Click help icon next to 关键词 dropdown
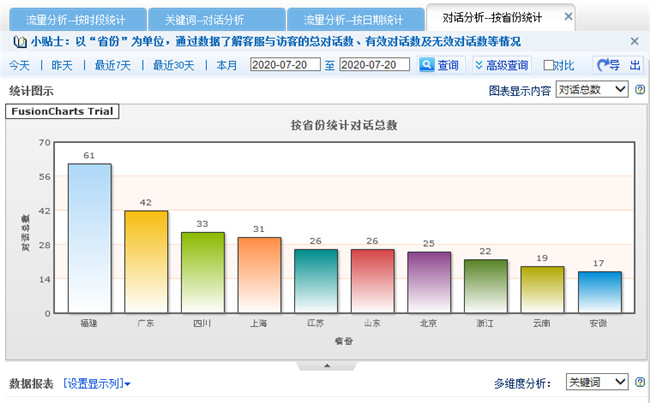The width and height of the screenshot is (650, 403). click(639, 382)
